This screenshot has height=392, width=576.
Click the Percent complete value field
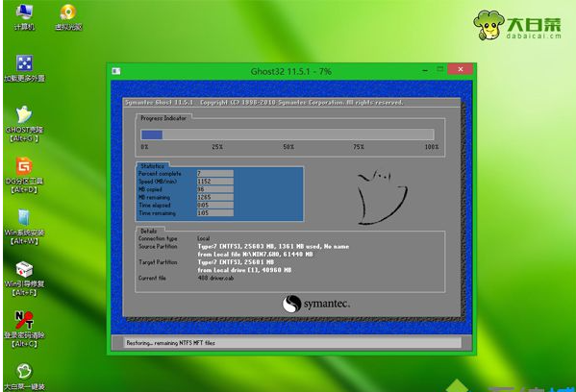pos(214,173)
